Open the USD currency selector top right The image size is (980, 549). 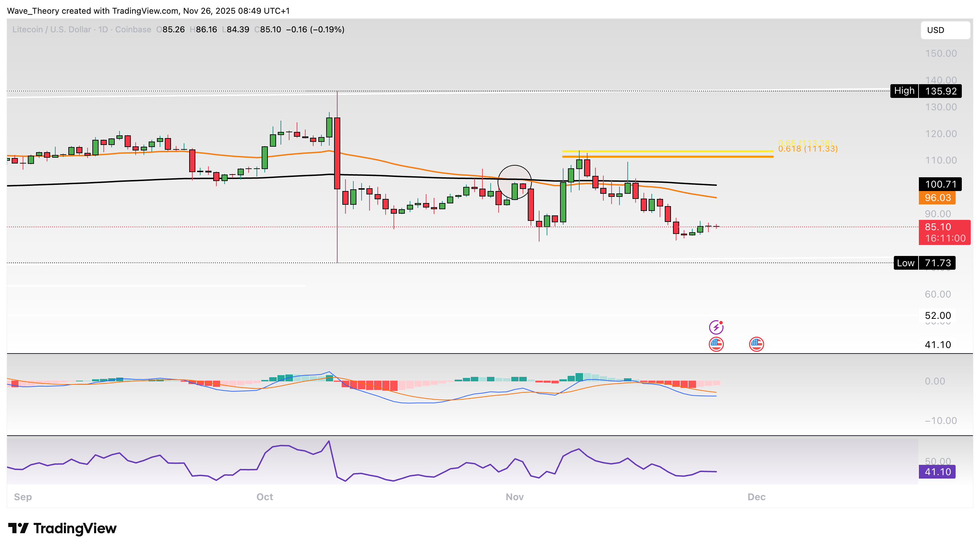pos(945,30)
